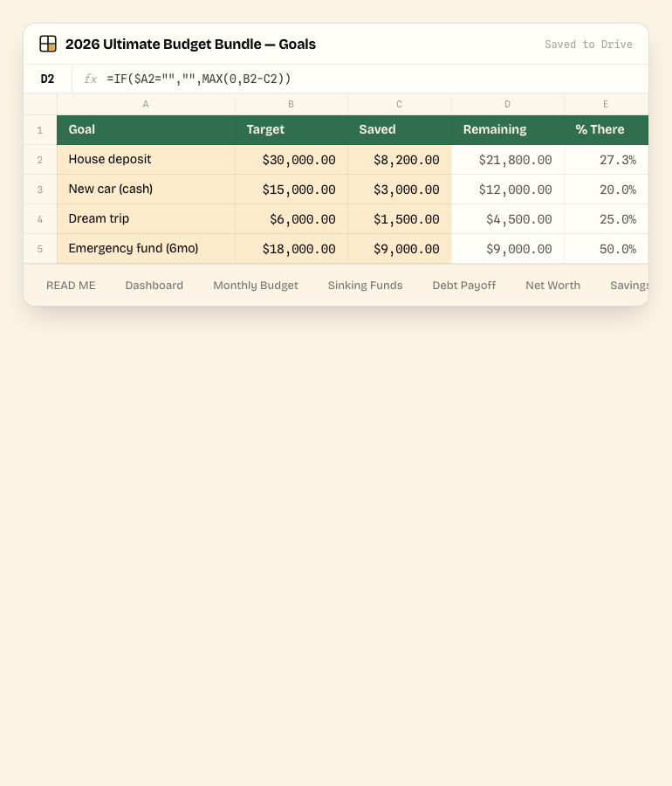
Task: Go to the Sinking Funds tab
Action: tap(365, 286)
